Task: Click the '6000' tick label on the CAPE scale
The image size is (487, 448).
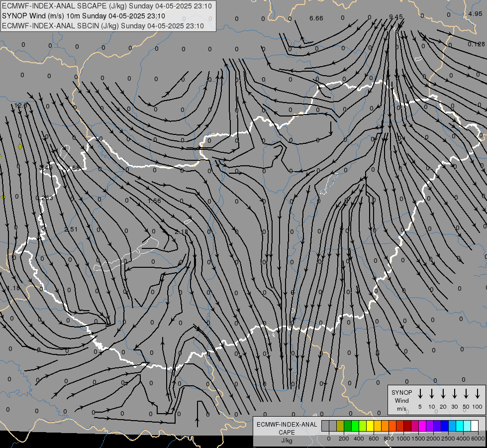Action: click(x=478, y=439)
